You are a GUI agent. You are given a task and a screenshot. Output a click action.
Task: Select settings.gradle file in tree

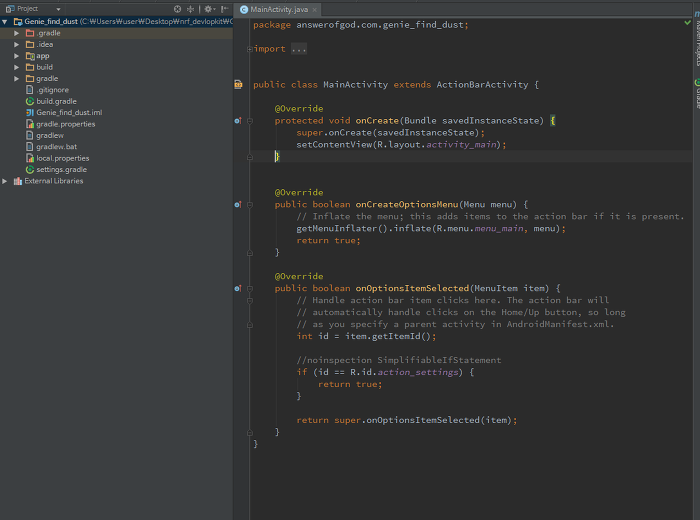coord(60,170)
